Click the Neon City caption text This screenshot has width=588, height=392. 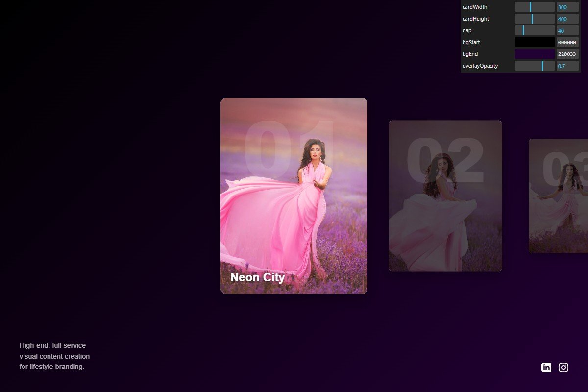[257, 277]
